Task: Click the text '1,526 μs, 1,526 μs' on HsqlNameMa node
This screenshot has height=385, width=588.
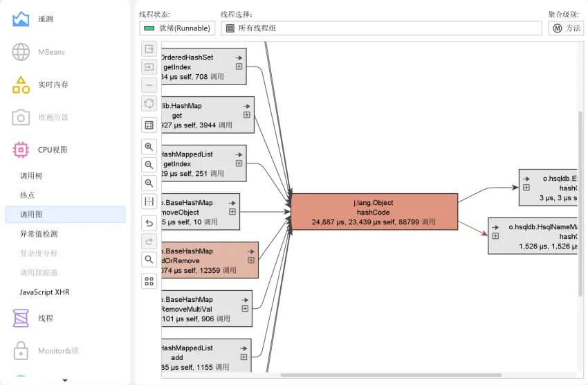Action: pos(548,246)
